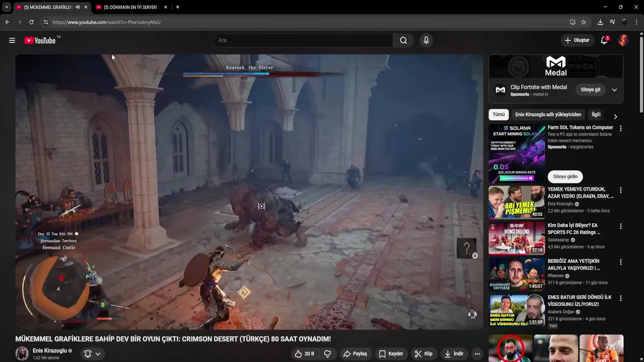Open the account avatar menu
The image size is (644, 362).
pyautogui.click(x=623, y=40)
